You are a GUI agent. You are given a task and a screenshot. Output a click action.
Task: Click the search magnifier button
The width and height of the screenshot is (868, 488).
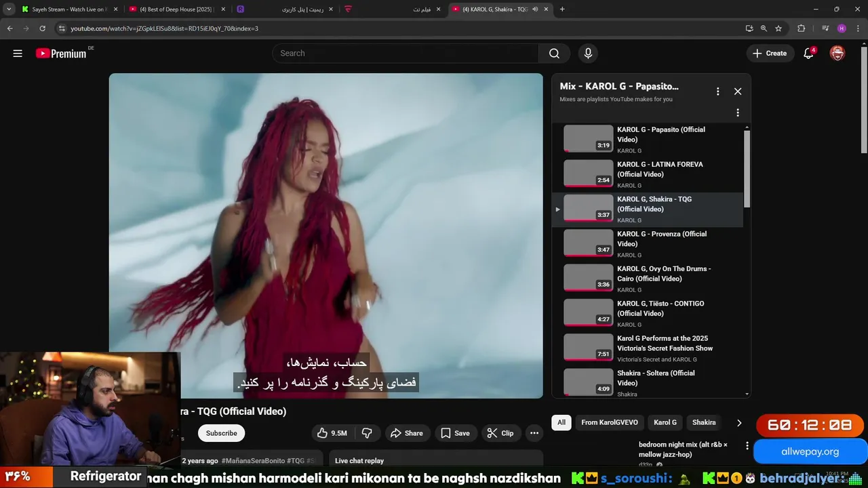pyautogui.click(x=554, y=54)
